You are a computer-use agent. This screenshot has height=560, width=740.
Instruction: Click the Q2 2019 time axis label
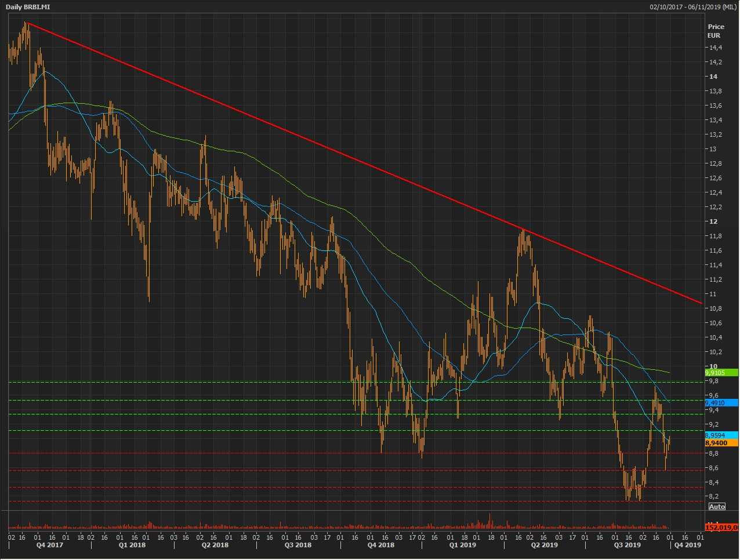click(545, 545)
